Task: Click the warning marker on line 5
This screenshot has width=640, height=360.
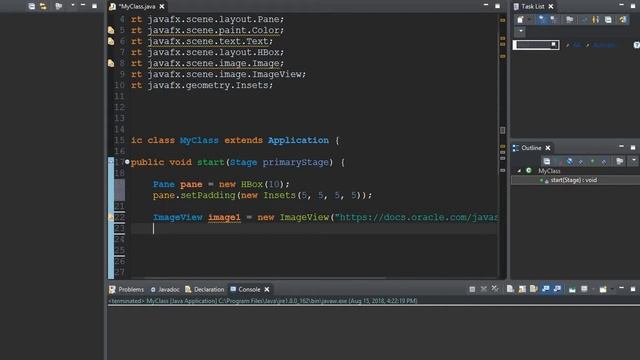Action: (x=111, y=30)
